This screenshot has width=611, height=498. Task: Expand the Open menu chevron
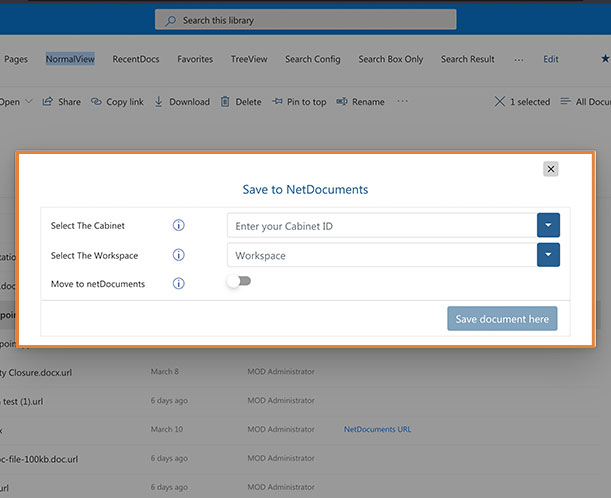coord(28,102)
